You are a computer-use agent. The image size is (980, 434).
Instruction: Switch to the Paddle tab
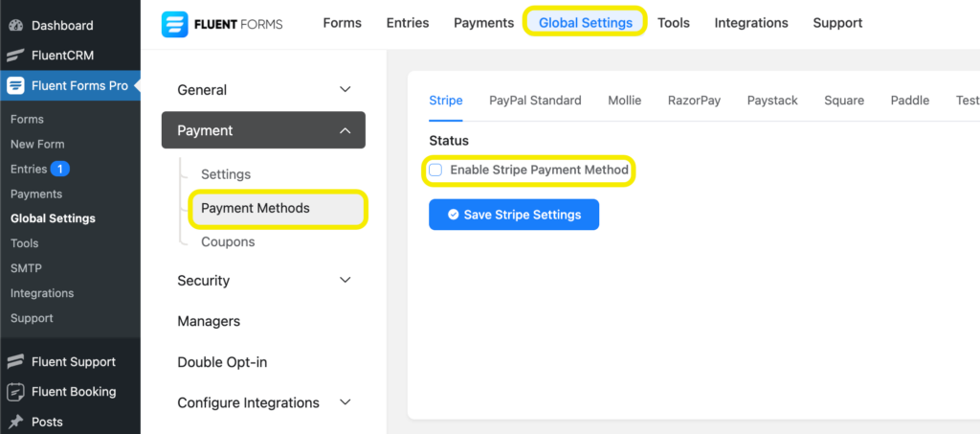910,101
